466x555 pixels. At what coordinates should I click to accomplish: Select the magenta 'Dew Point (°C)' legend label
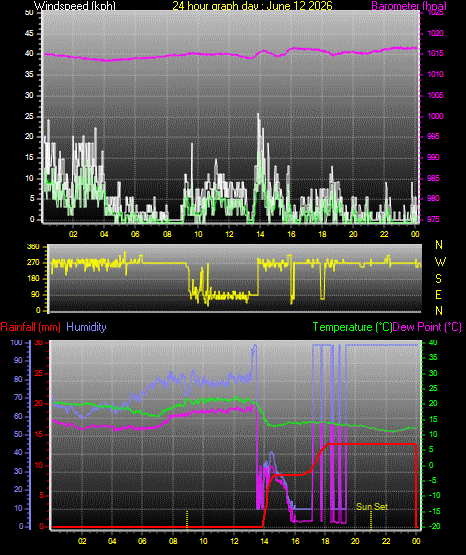click(x=427, y=327)
